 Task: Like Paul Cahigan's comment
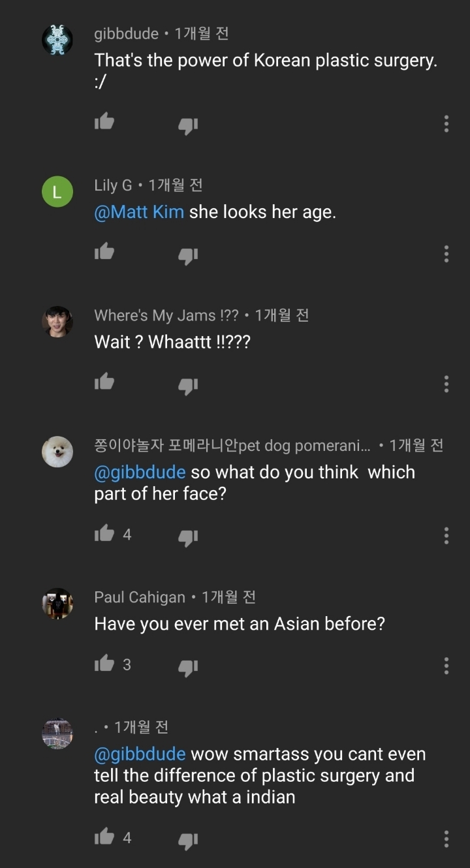[x=104, y=664]
